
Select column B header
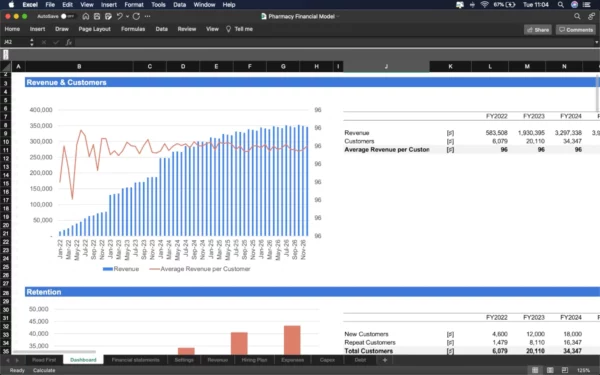(x=79, y=67)
